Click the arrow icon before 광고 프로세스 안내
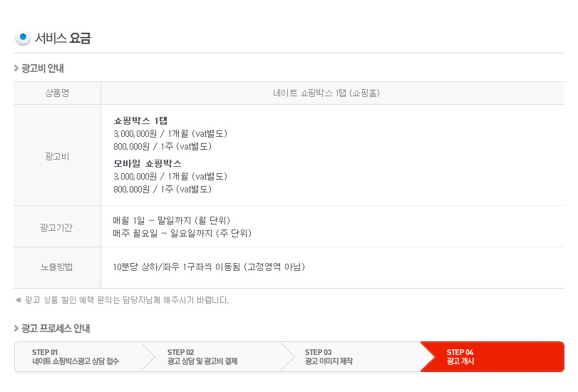The height and width of the screenshot is (392, 578). coord(16,328)
